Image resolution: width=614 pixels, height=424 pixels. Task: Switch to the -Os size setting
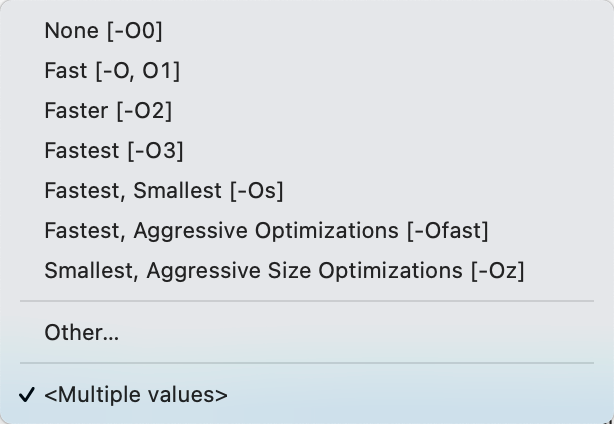point(164,191)
